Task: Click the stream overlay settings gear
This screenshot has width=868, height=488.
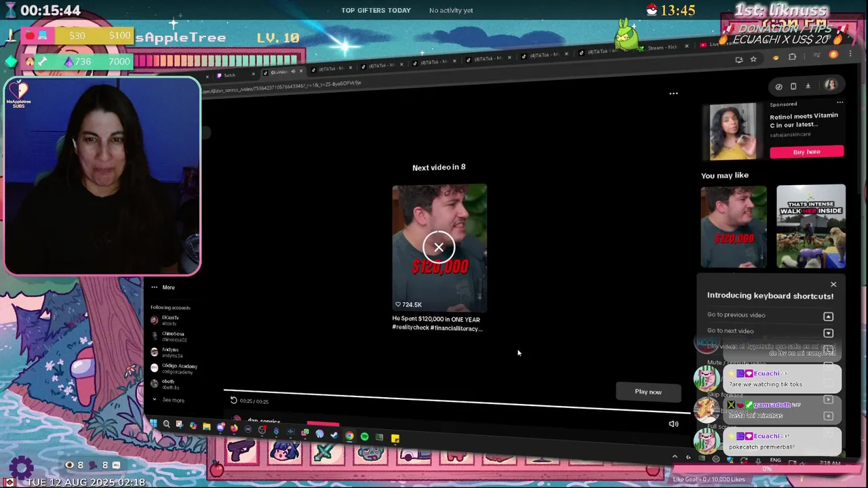Action: [x=22, y=467]
